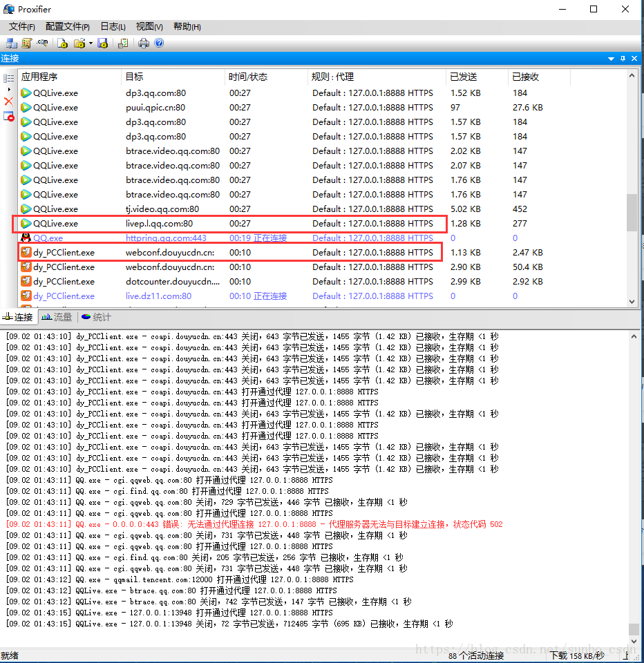Click the list view icon beside connections
The width and height of the screenshot is (644, 663).
pyautogui.click(x=8, y=78)
